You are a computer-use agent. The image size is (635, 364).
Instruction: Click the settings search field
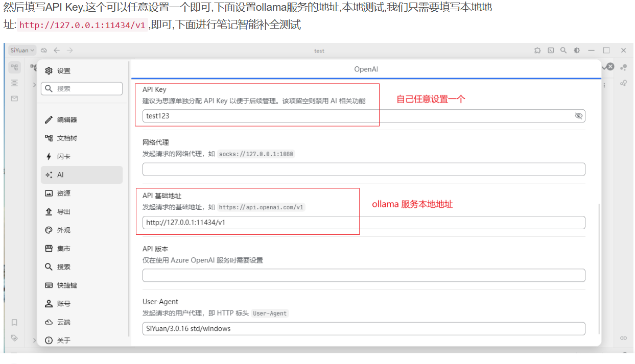(82, 88)
